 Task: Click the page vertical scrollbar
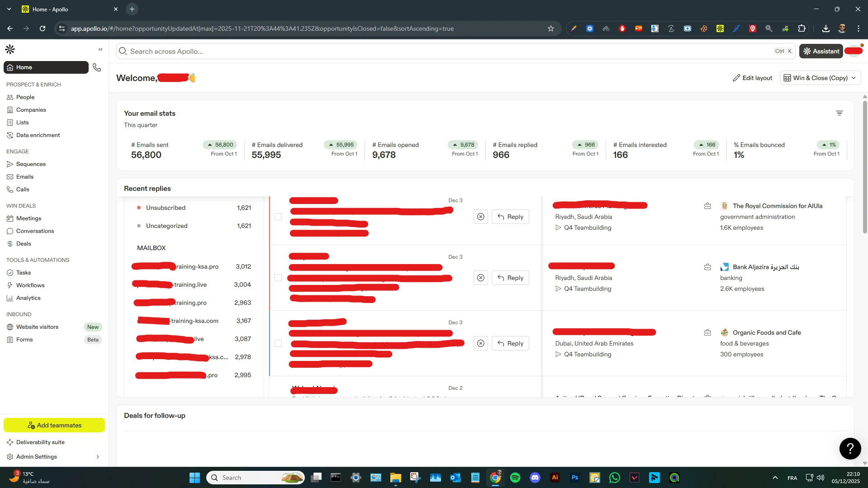tap(865, 167)
